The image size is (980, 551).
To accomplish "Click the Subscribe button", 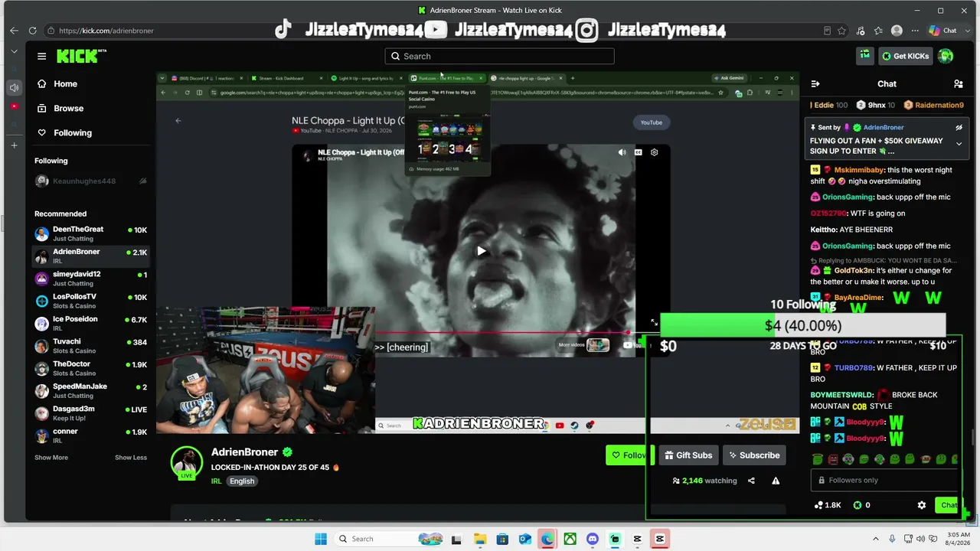I will (x=754, y=455).
